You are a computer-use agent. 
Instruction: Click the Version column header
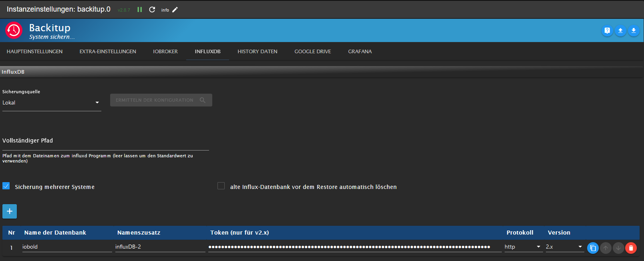tap(559, 233)
